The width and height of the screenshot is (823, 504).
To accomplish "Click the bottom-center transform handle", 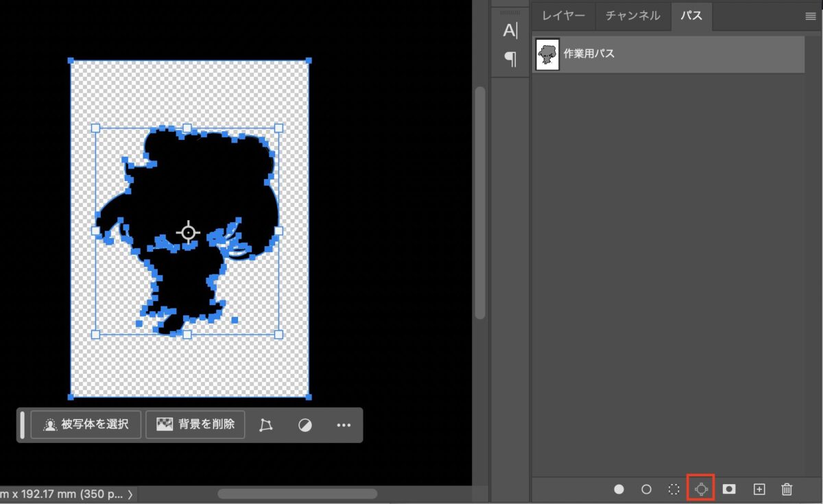I will pyautogui.click(x=187, y=335).
